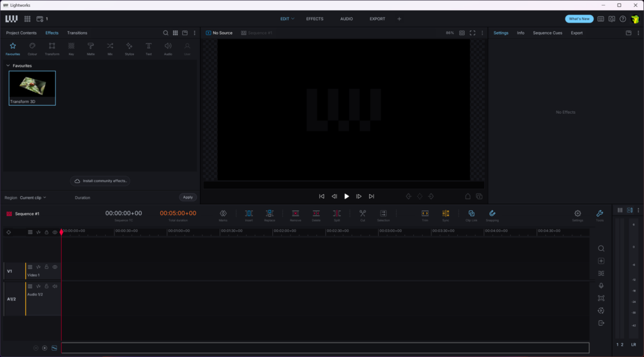
Task: Open the Transitions tab
Action: click(x=77, y=33)
